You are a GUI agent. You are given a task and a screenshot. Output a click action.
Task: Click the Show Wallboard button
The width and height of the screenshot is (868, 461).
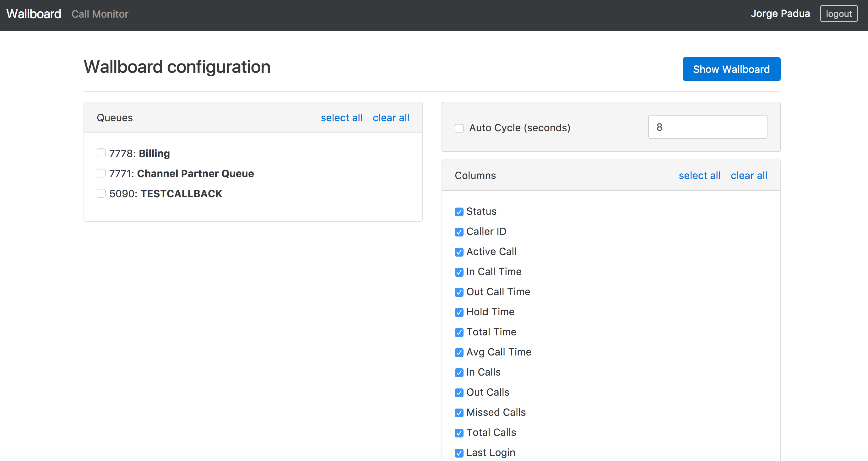pyautogui.click(x=731, y=69)
